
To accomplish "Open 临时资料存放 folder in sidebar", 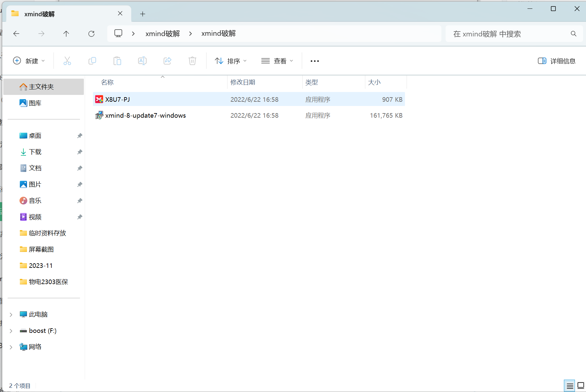I will (44, 233).
